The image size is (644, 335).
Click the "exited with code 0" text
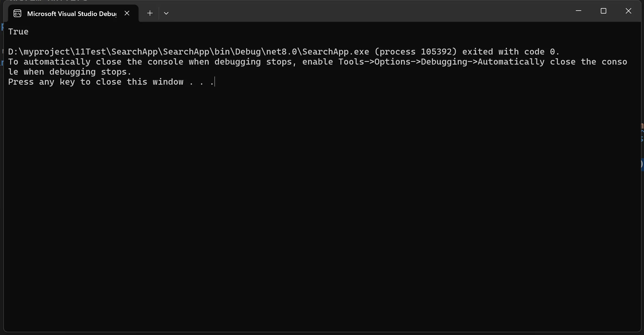(x=511, y=52)
